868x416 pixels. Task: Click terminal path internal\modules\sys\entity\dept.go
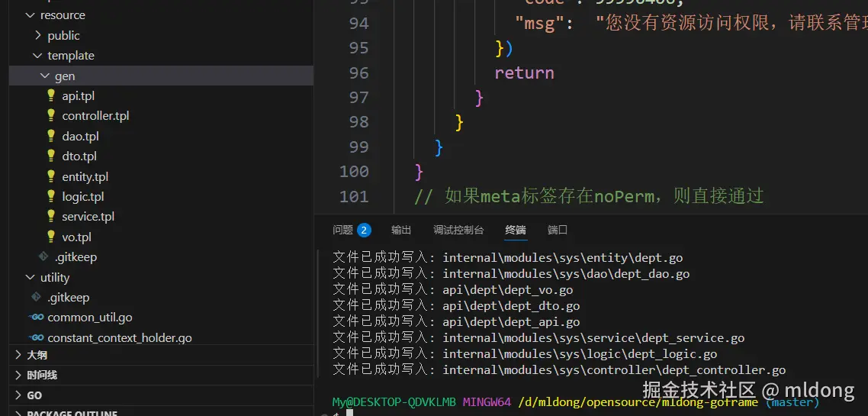point(562,257)
